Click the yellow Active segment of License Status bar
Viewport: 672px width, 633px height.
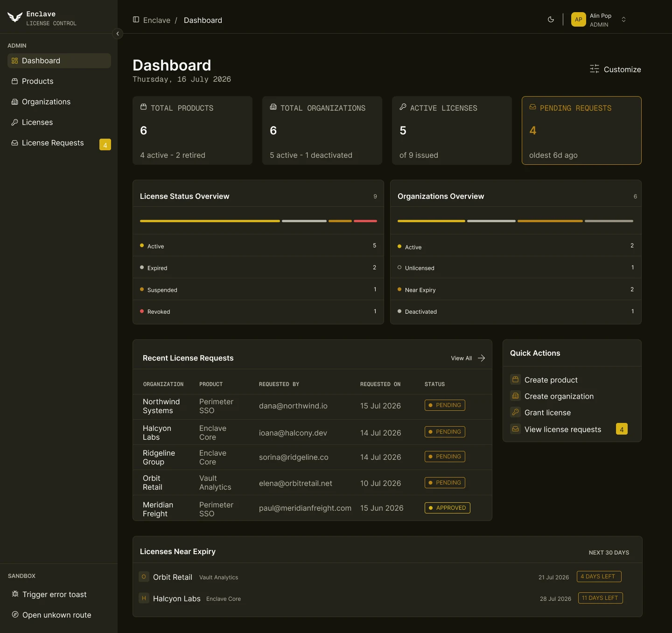(210, 221)
